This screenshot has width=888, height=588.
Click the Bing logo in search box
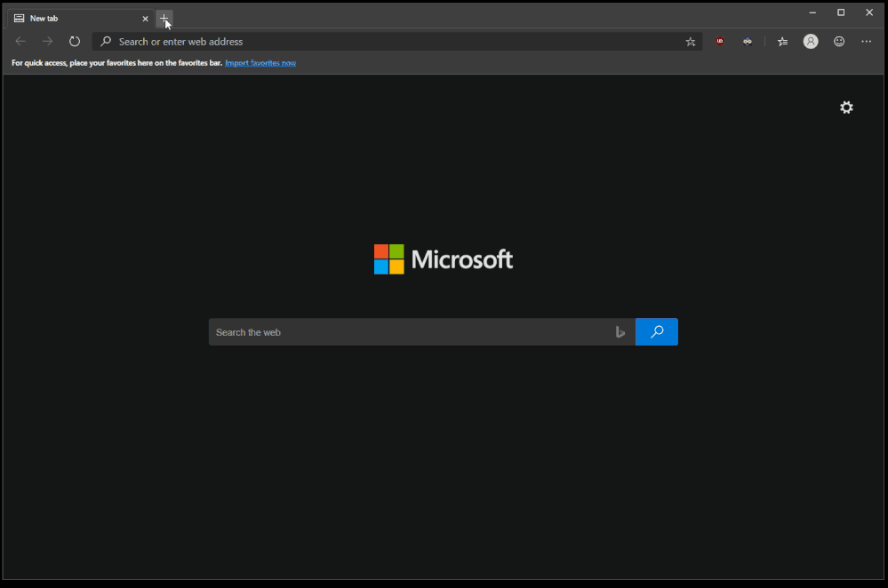coord(620,332)
